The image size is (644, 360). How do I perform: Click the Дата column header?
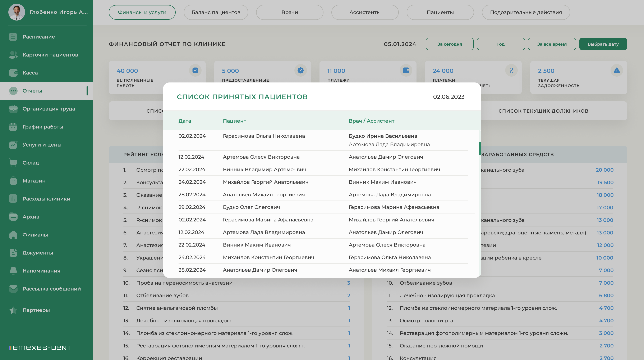[184, 121]
